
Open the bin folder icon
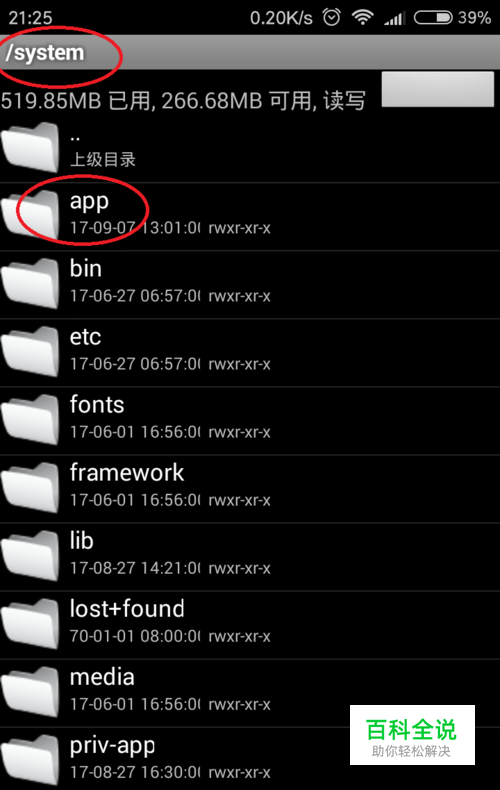click(30, 284)
